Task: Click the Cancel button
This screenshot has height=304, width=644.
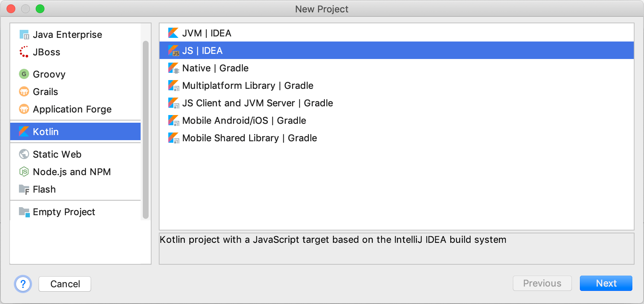Action: pyautogui.click(x=65, y=284)
